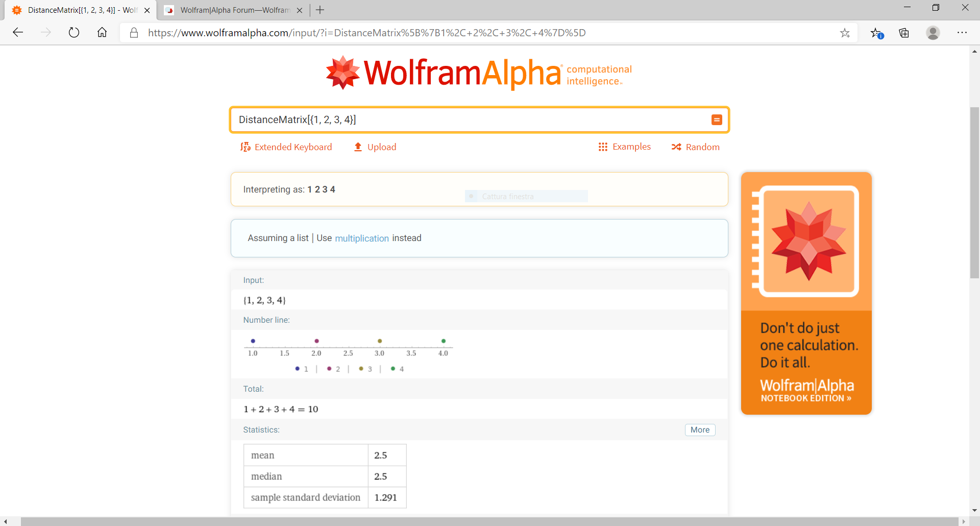Open the Extended Keyboard
Screen dimensions: 980x526
tap(286, 147)
